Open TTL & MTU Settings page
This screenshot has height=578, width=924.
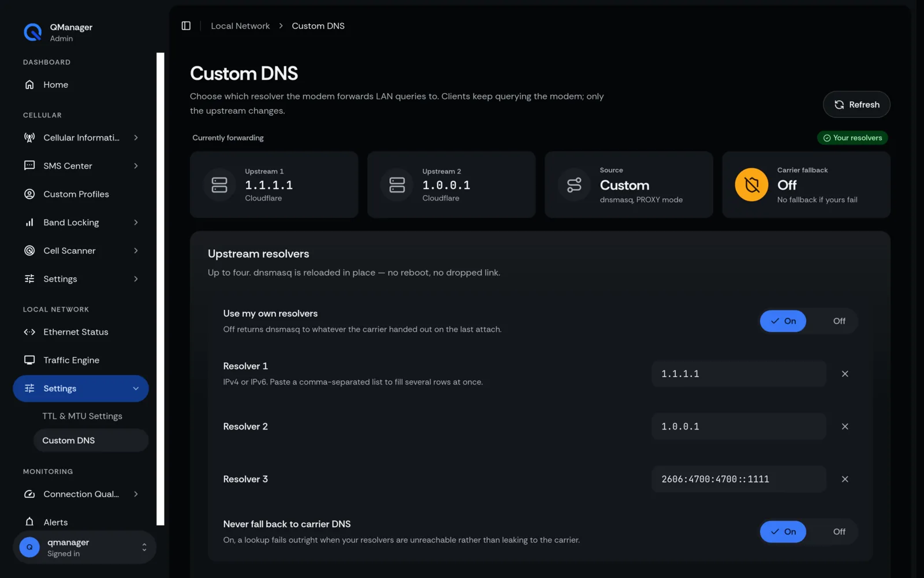[82, 416]
